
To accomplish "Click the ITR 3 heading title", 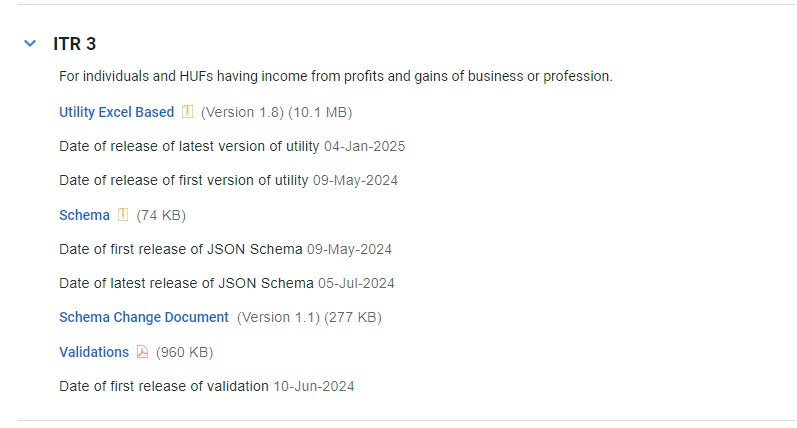I will (74, 44).
